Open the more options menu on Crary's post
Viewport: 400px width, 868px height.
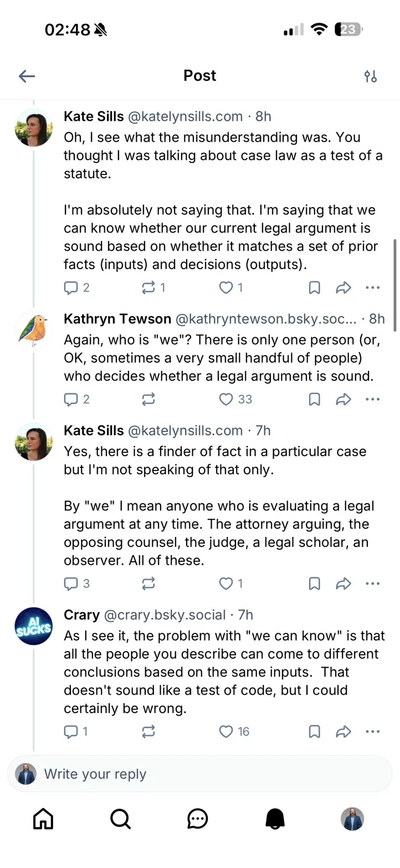click(373, 731)
